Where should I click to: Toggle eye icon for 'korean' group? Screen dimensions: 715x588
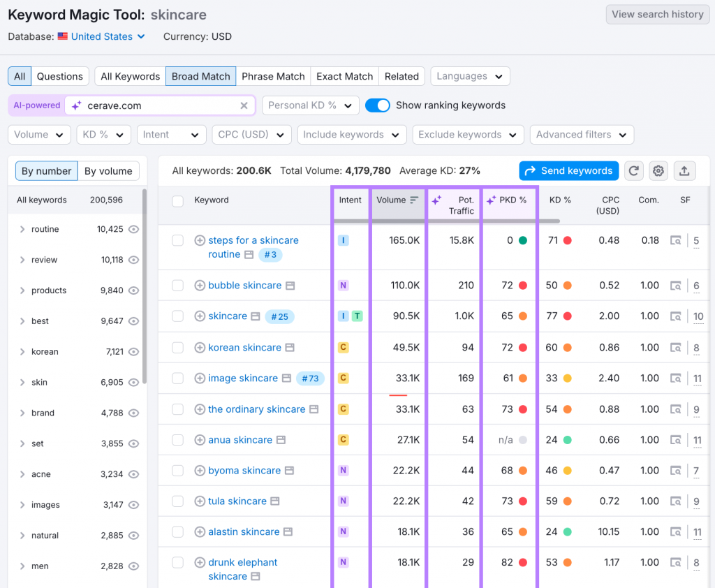click(133, 352)
